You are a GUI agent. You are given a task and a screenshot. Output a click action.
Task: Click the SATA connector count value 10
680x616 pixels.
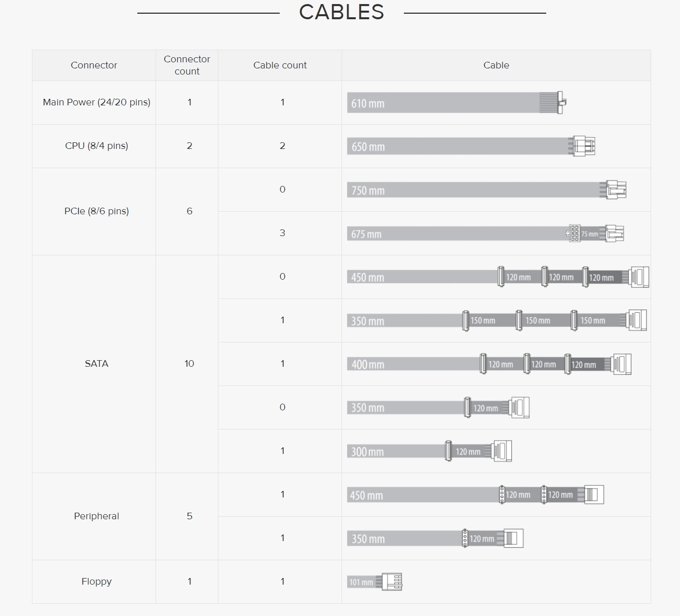[190, 364]
